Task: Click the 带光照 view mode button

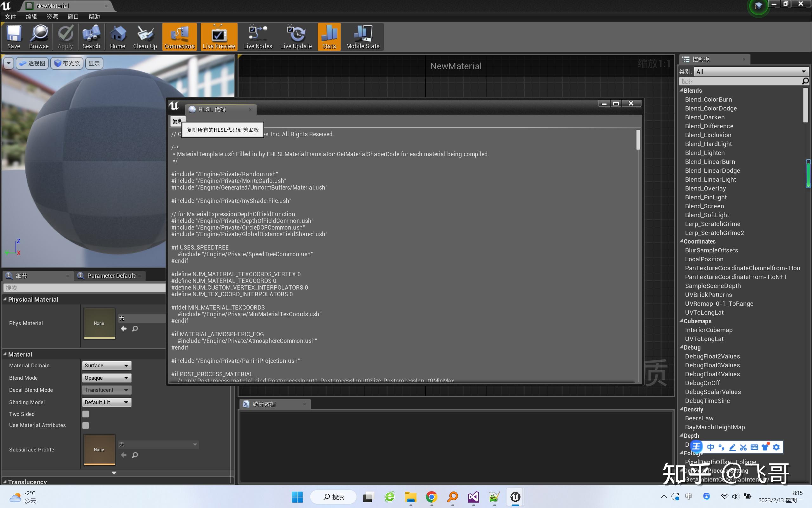Action: tap(67, 63)
